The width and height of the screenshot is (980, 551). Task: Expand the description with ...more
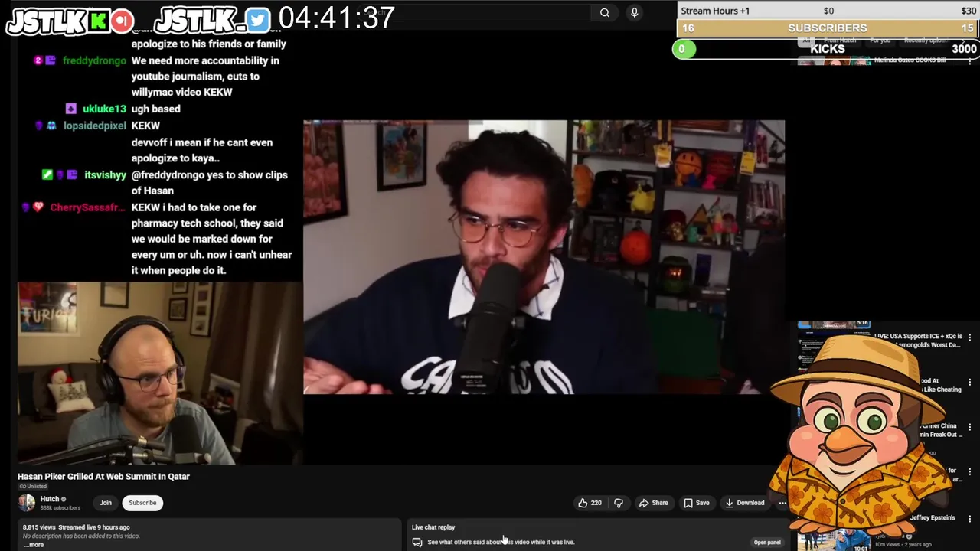pyautogui.click(x=34, y=545)
